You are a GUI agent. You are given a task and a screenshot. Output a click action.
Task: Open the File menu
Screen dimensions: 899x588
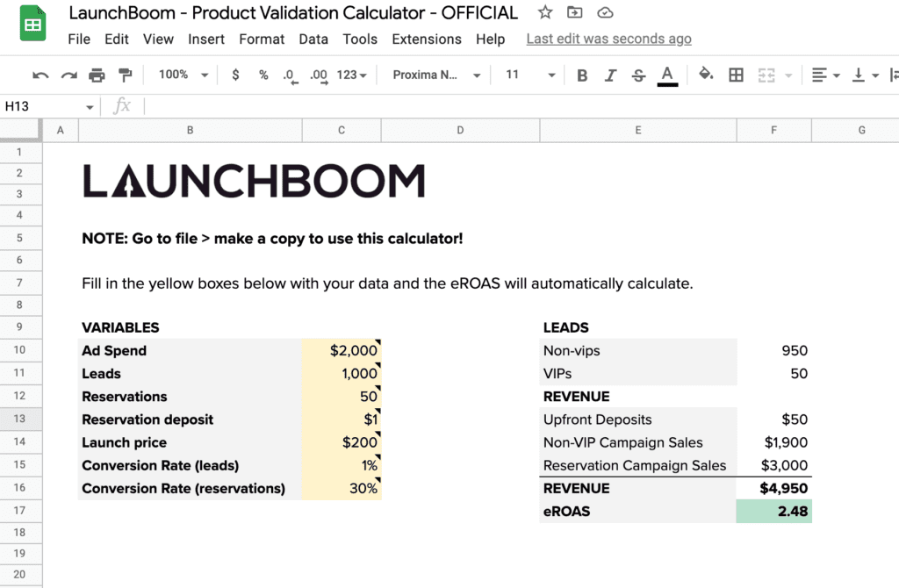(x=79, y=39)
